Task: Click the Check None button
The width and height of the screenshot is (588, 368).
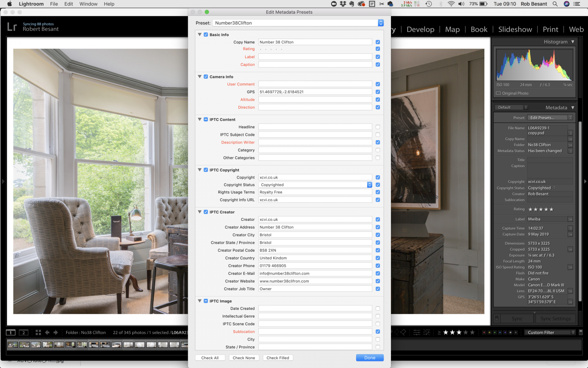Action: pos(244,358)
